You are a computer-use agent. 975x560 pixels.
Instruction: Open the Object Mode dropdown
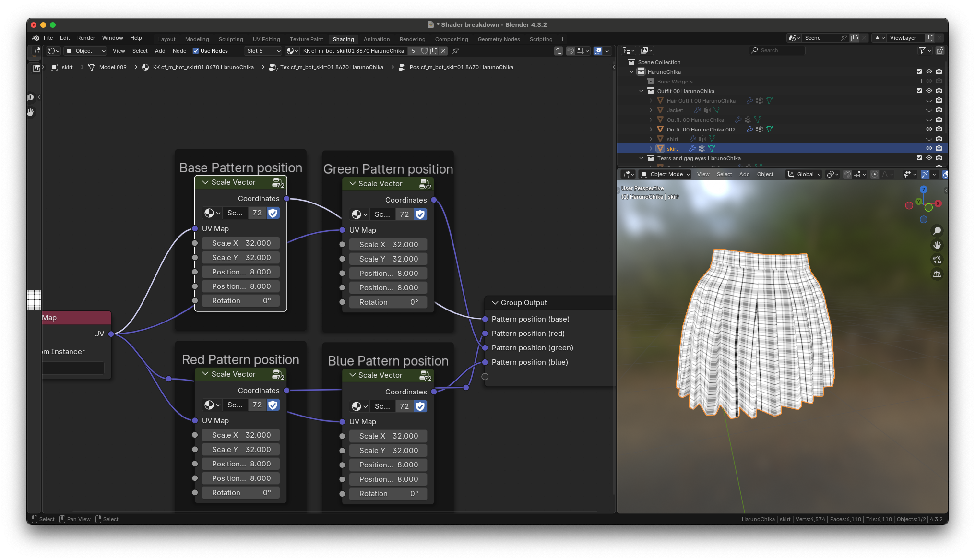click(x=666, y=174)
